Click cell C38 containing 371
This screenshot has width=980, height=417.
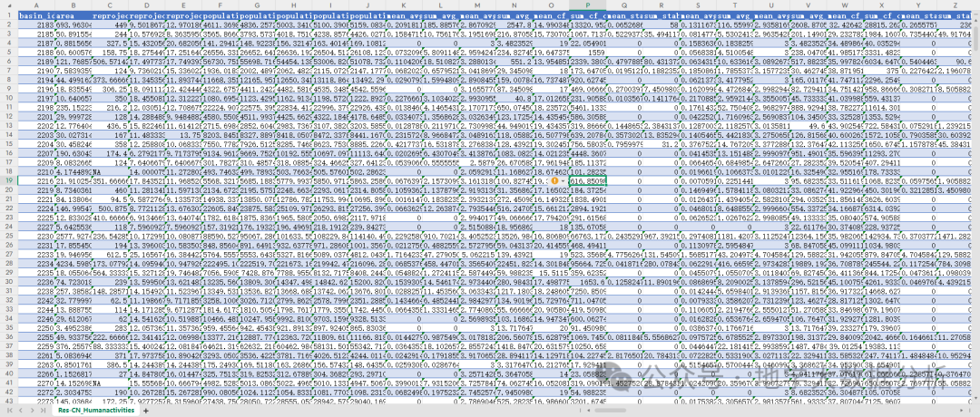tap(110, 355)
